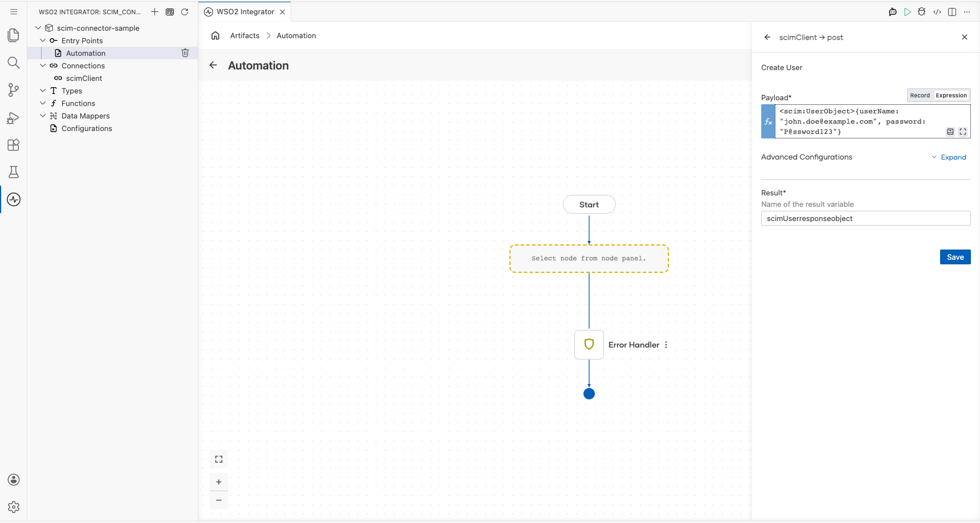This screenshot has width=980, height=523.
Task: Zoom out on the diagram
Action: pos(219,500)
